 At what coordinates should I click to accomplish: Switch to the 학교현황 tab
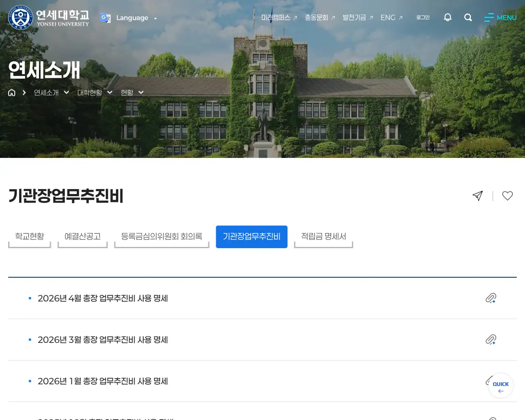click(x=30, y=237)
